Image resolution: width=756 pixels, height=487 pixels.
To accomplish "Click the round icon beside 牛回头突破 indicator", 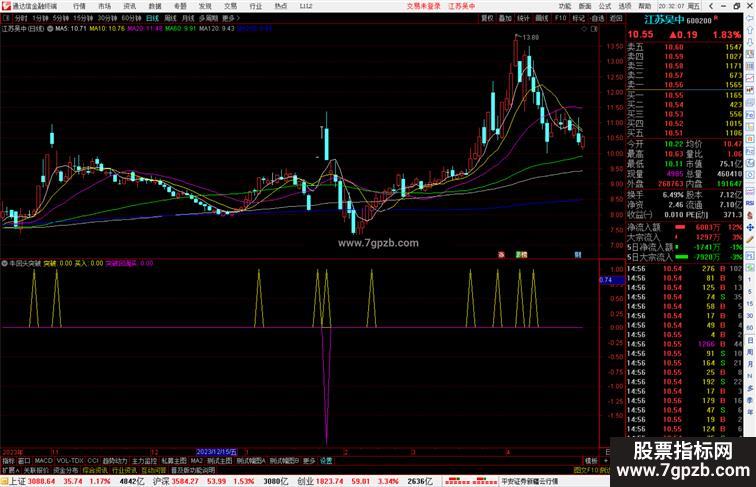I will [5, 263].
